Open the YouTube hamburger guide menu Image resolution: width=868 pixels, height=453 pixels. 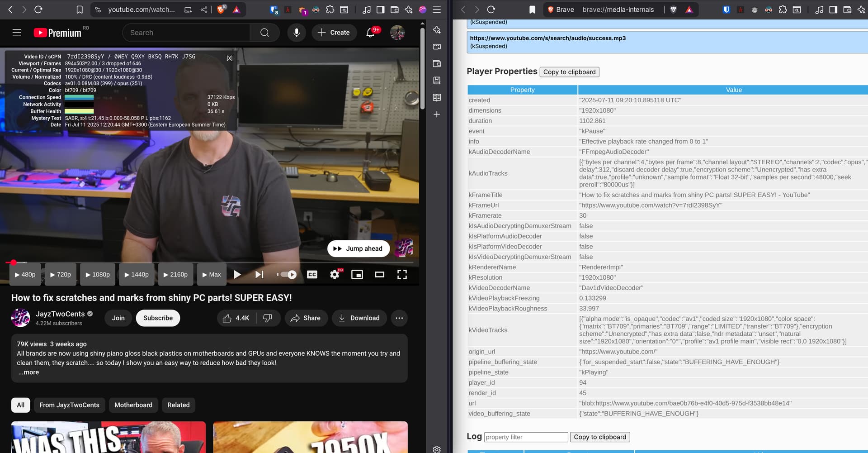click(x=17, y=33)
